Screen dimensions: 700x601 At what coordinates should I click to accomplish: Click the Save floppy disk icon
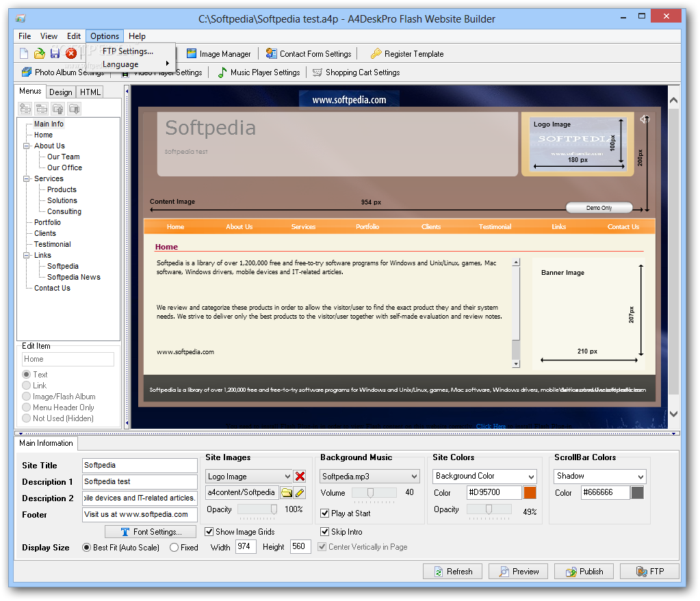click(x=55, y=53)
